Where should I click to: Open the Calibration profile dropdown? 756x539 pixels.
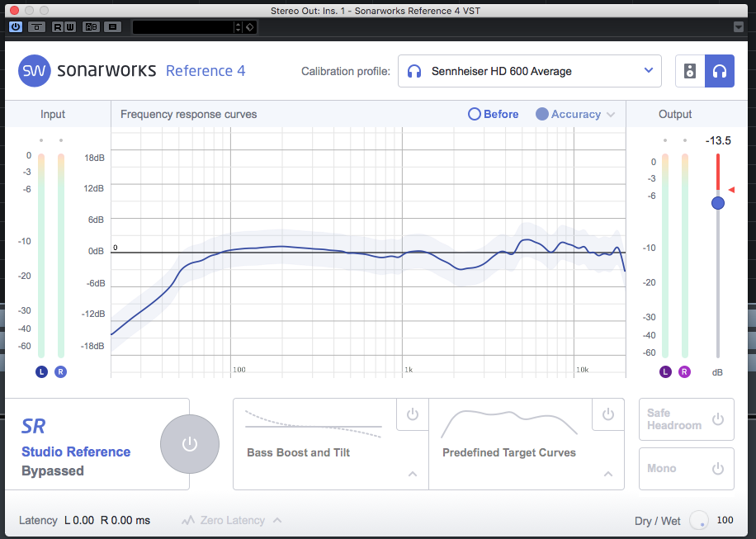529,71
